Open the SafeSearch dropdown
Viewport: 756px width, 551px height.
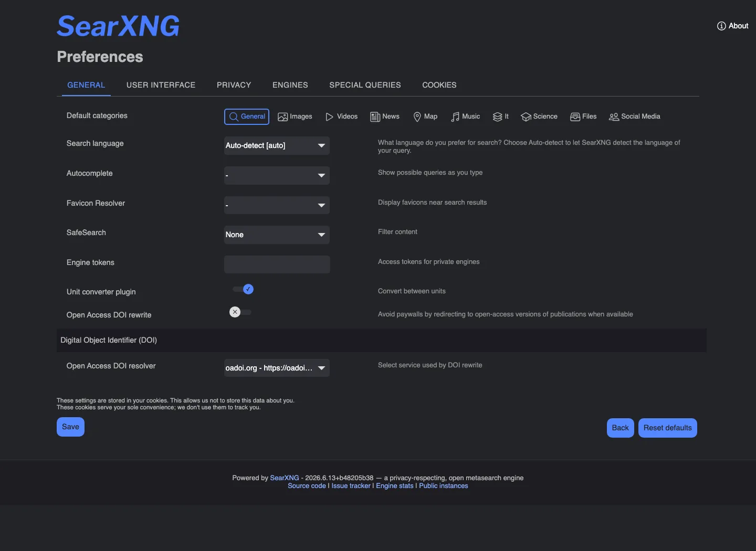tap(277, 235)
